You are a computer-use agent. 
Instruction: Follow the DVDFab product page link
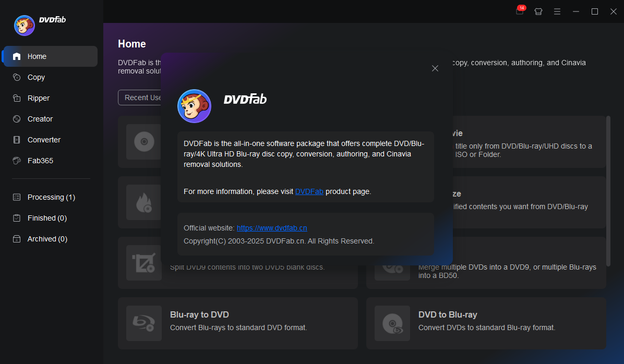click(309, 191)
